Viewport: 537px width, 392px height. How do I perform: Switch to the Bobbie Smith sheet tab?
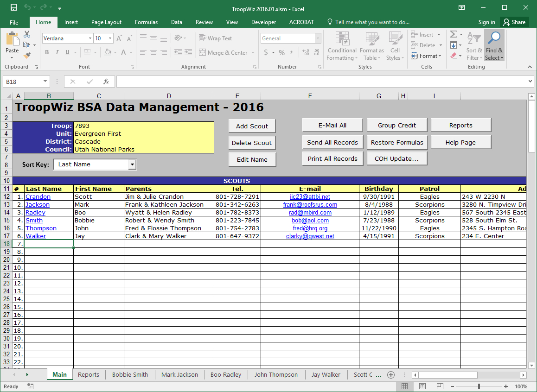(130, 374)
